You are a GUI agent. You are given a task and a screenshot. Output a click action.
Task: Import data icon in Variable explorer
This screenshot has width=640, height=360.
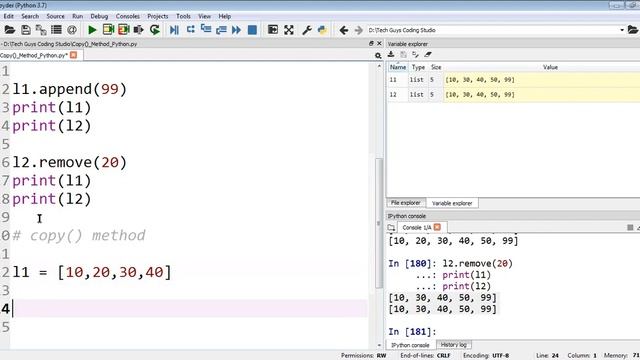[x=391, y=54]
